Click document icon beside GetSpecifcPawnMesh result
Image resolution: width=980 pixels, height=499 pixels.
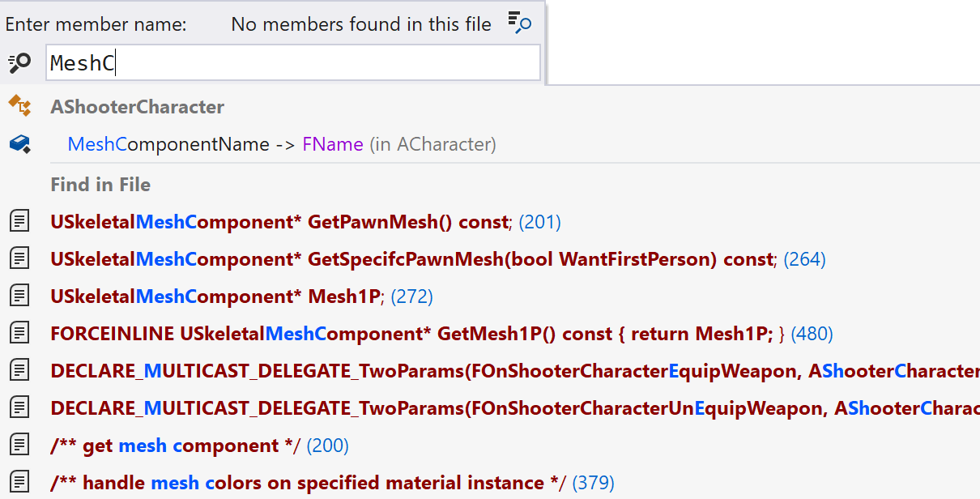click(x=19, y=258)
